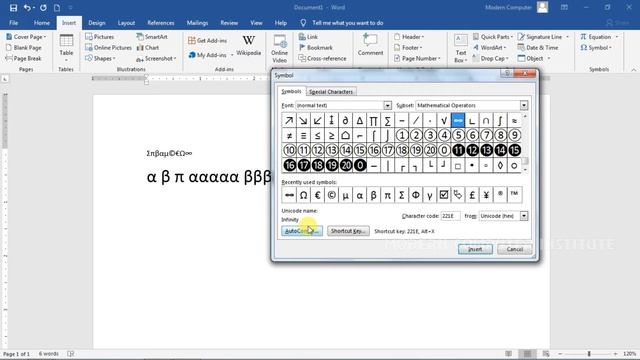Insert SmartArt graphic
640x360 pixels.
pos(152,37)
